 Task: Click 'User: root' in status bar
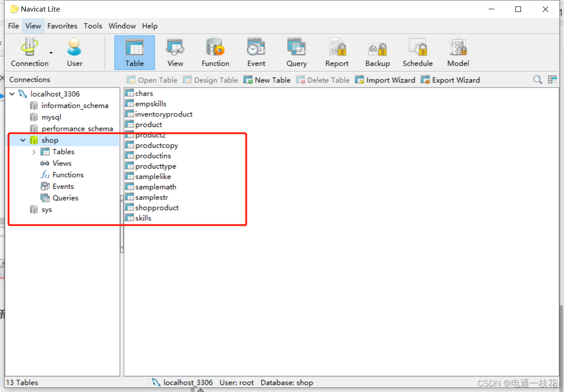[237, 382]
